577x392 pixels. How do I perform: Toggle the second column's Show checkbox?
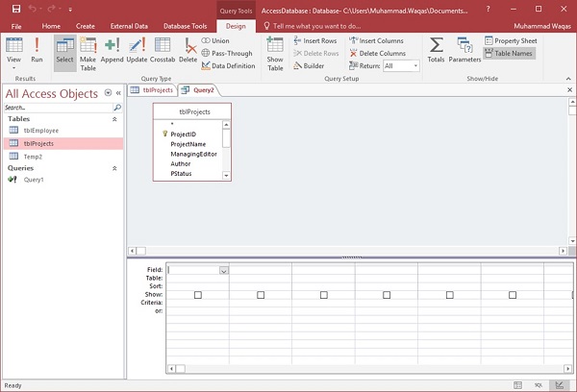(x=261, y=295)
